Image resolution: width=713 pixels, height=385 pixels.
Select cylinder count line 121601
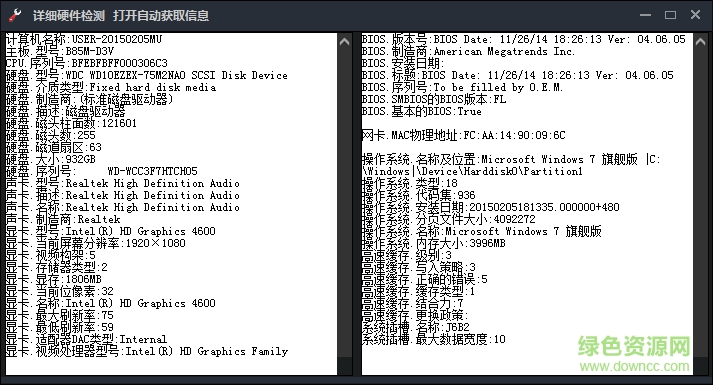[x=71, y=123]
